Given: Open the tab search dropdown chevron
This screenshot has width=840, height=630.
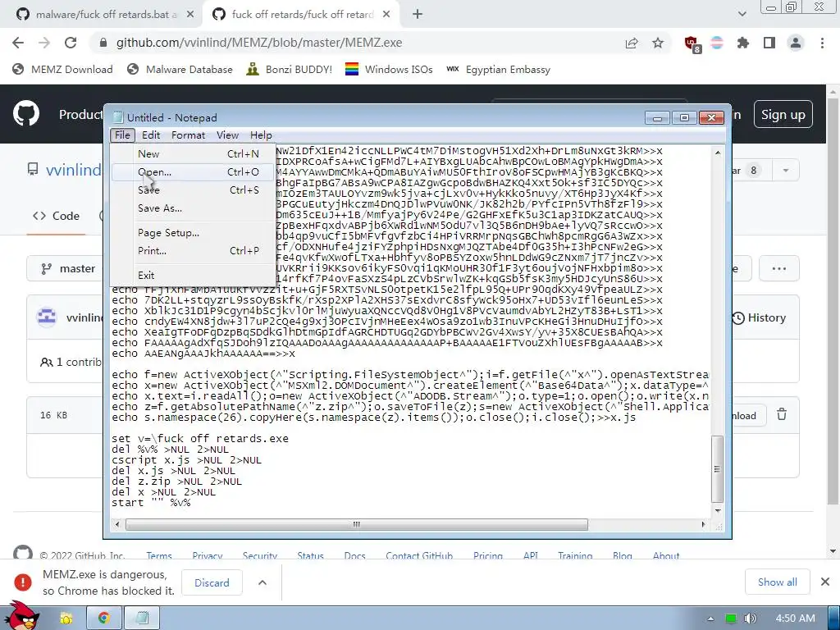Looking at the screenshot, I should [x=742, y=15].
